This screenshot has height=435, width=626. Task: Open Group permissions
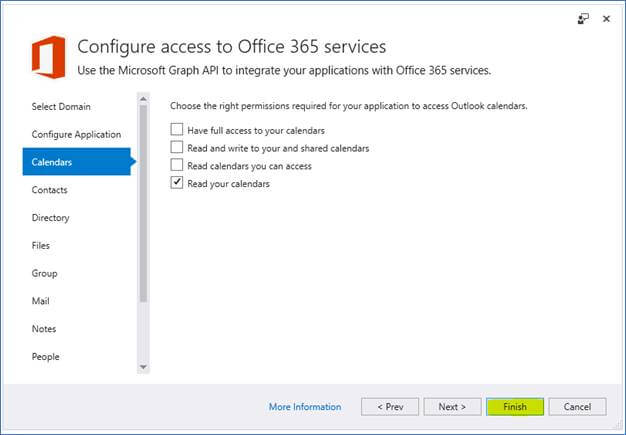44,273
